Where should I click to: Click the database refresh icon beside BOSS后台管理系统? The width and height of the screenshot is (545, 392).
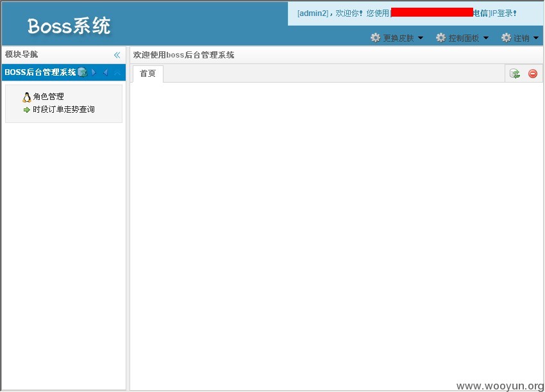coord(83,72)
